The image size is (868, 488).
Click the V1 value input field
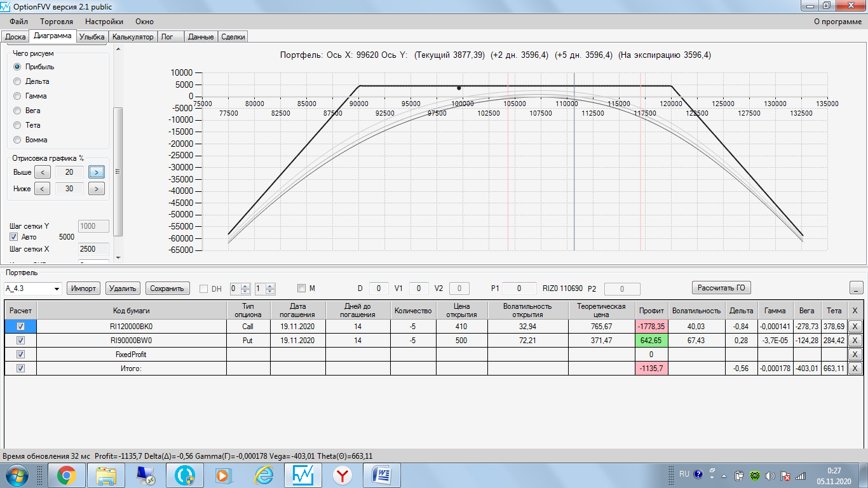[x=419, y=288]
